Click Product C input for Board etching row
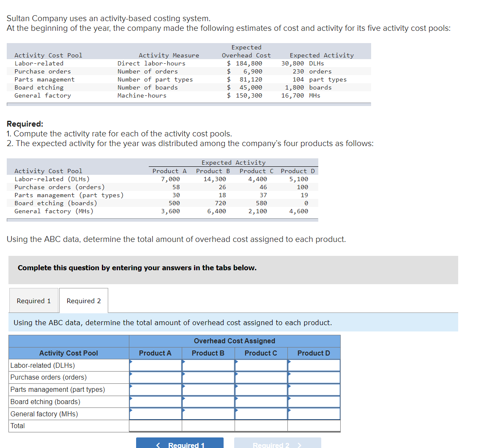492x448 pixels. pos(261,402)
